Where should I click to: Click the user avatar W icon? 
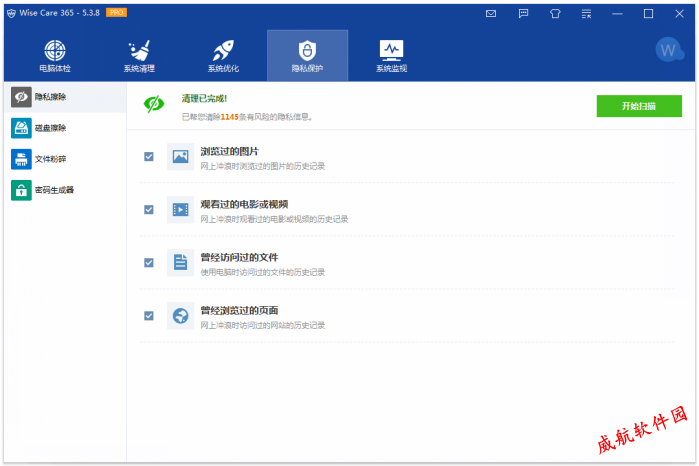pyautogui.click(x=668, y=50)
